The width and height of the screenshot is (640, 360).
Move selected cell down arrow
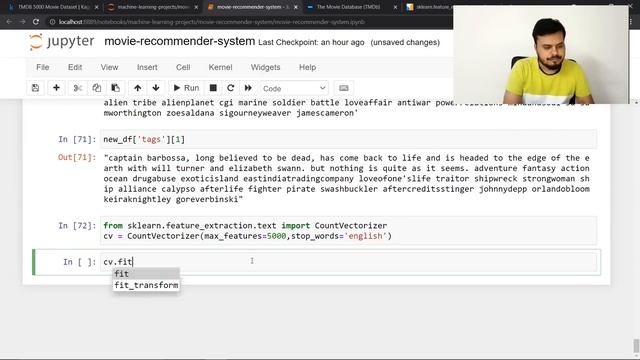[156, 88]
